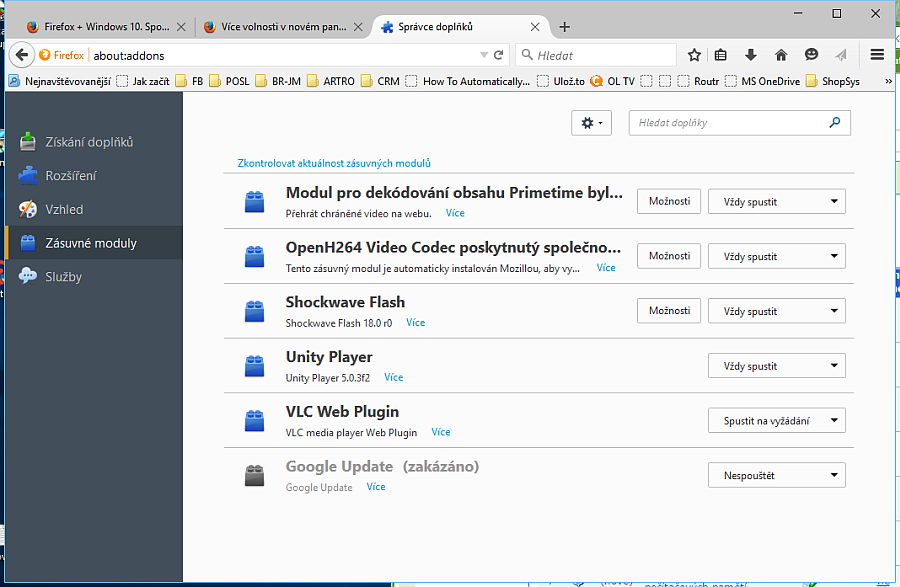
Task: Open the Vždy spustit dropdown for Unity Player
Action: (x=777, y=365)
